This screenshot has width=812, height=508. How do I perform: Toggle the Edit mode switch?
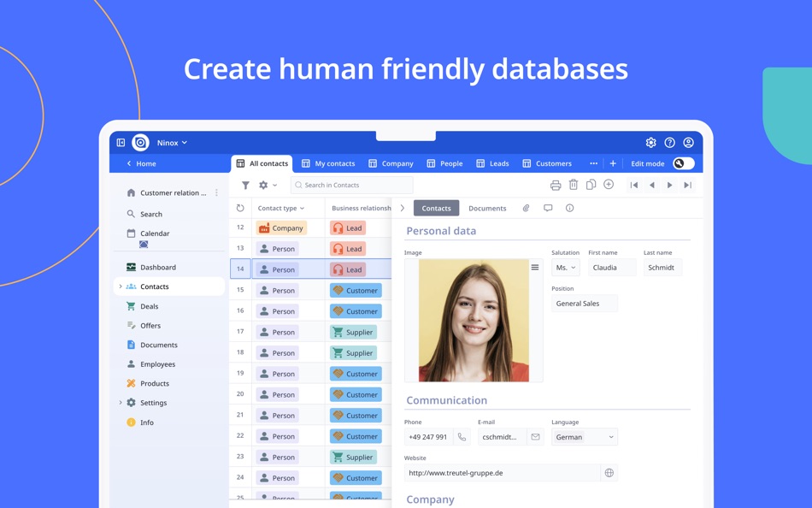coord(684,163)
